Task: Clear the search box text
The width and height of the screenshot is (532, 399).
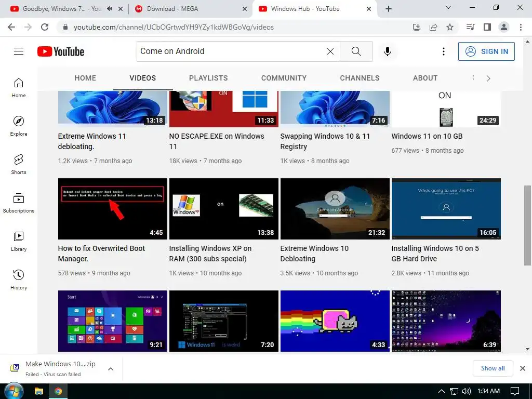Action: (x=330, y=51)
